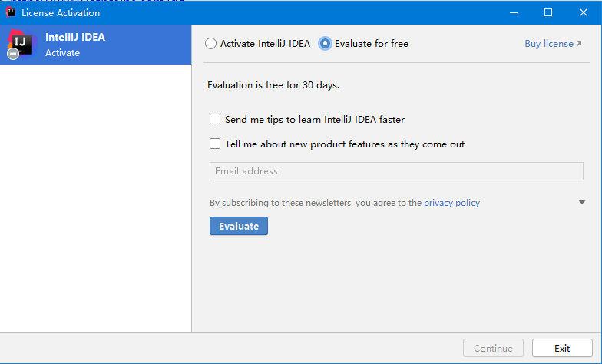The width and height of the screenshot is (602, 364).
Task: Enable Send me tips checkbox
Action: coord(216,120)
